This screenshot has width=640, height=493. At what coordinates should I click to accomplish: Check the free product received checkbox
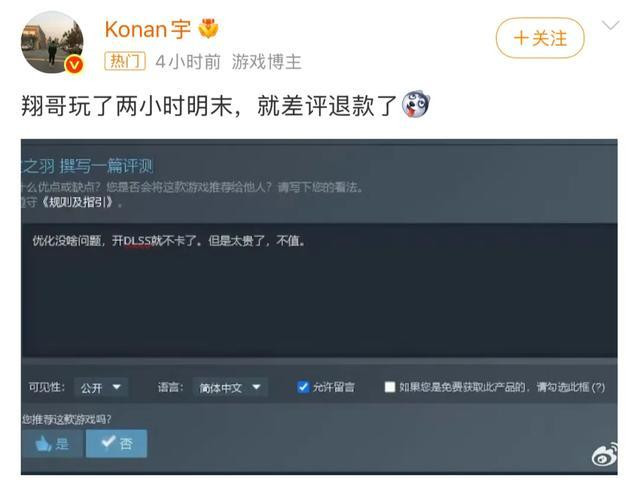[x=390, y=387]
